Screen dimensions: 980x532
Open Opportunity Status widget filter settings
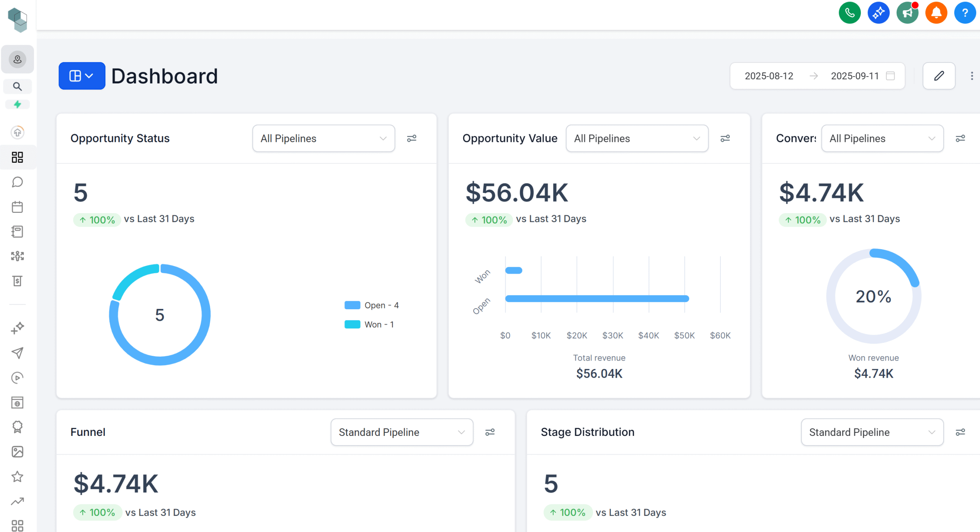pos(412,138)
